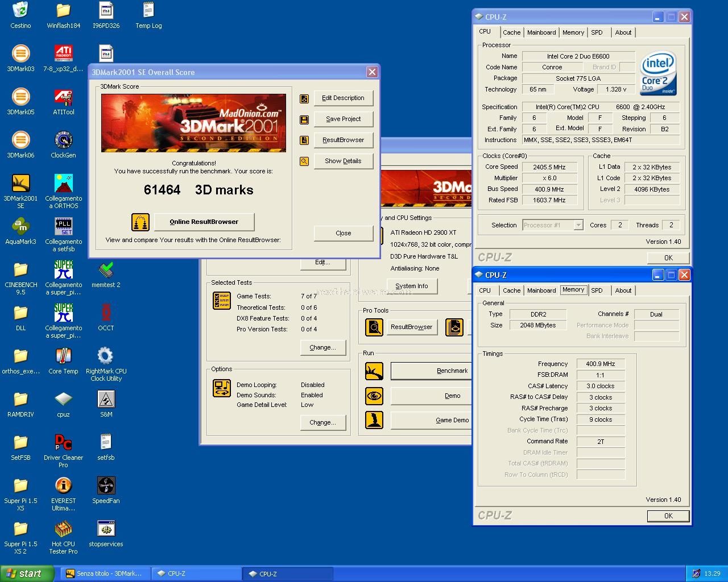This screenshot has height=582, width=728.
Task: Switch to the Mainboard tab in top CPU-Z
Action: click(541, 32)
